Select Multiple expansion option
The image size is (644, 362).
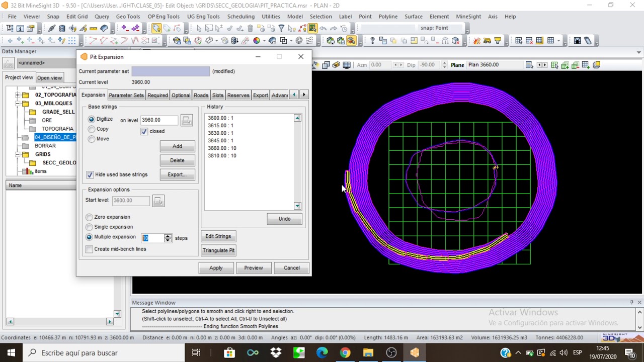89,237
